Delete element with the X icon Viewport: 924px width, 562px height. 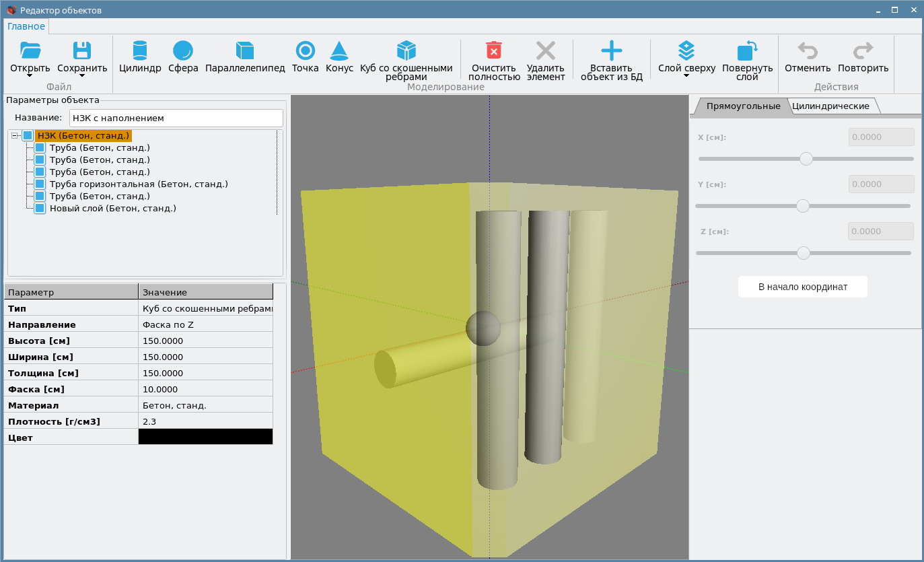pyautogui.click(x=545, y=51)
